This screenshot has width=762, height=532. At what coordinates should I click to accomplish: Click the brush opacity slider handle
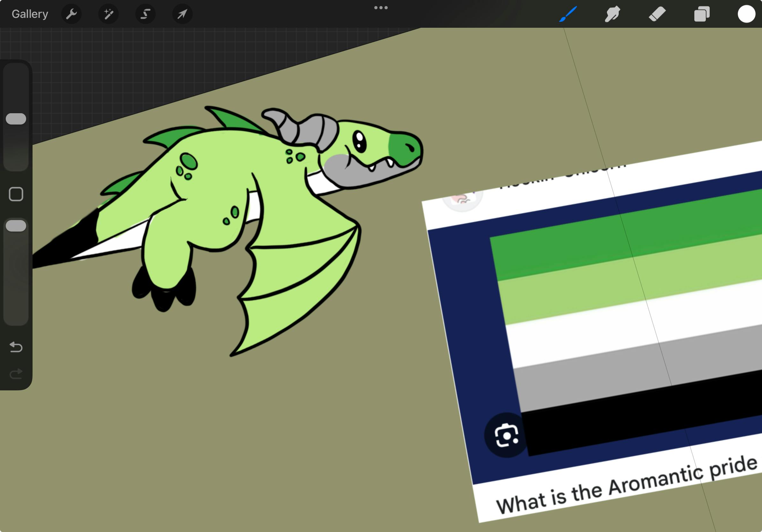[16, 226]
